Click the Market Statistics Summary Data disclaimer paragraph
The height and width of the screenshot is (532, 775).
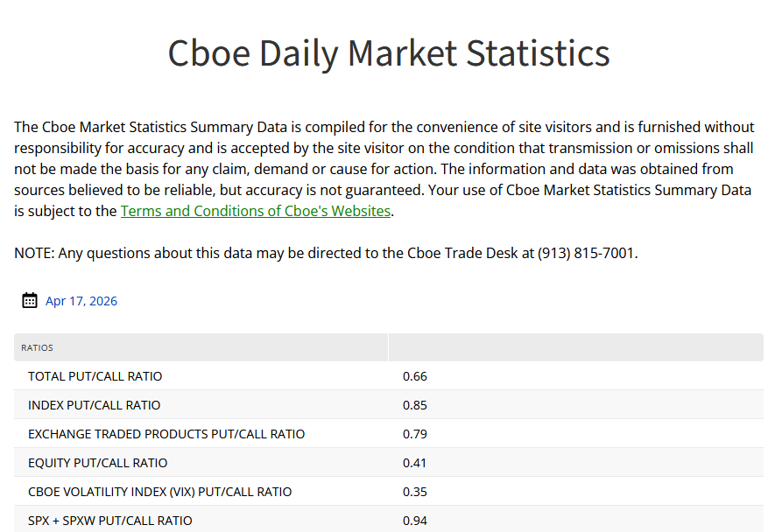384,169
